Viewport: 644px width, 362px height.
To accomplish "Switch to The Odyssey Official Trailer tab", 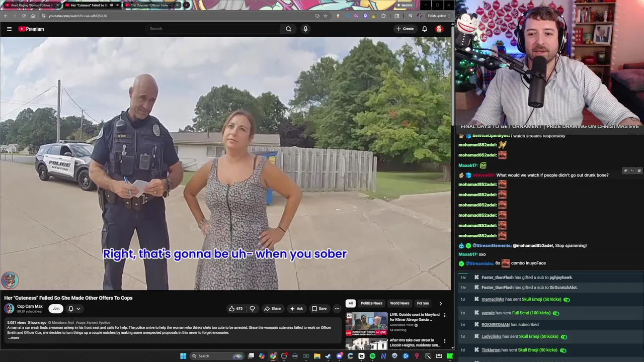I will pos(151,5).
